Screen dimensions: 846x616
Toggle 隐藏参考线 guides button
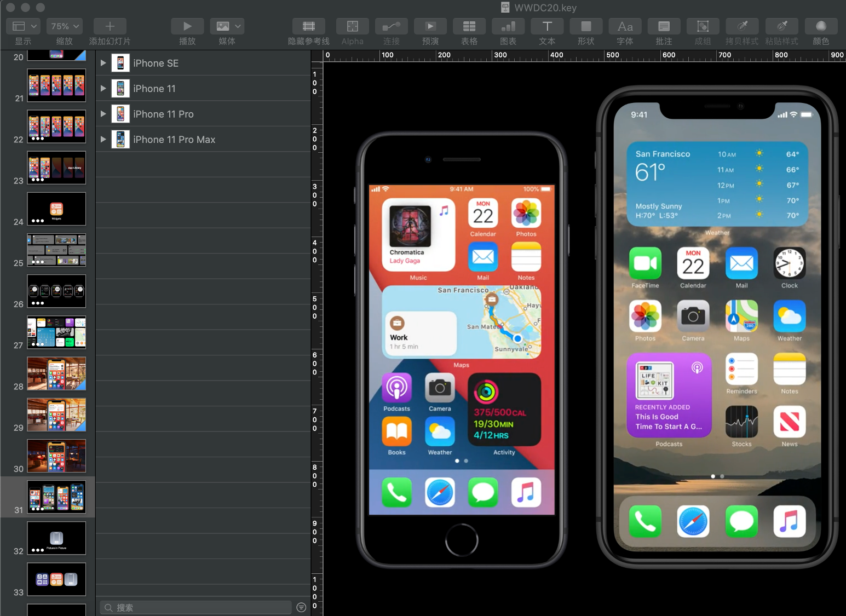tap(309, 26)
